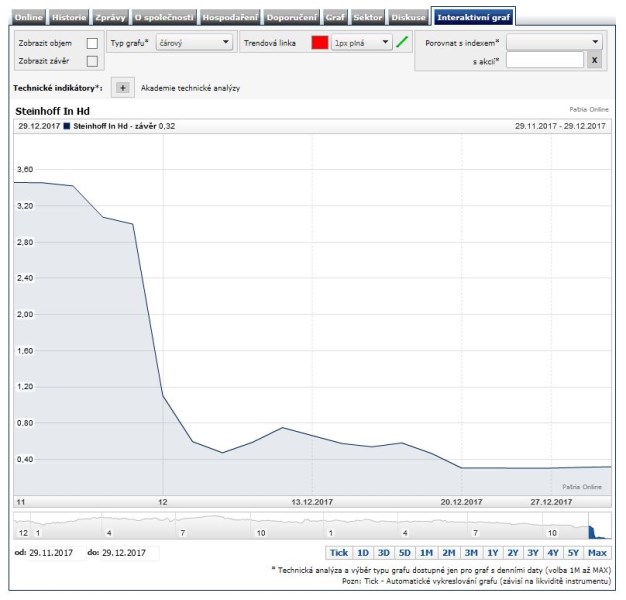Click the X button next to s akcií
The width and height of the screenshot is (626, 600).
594,61
